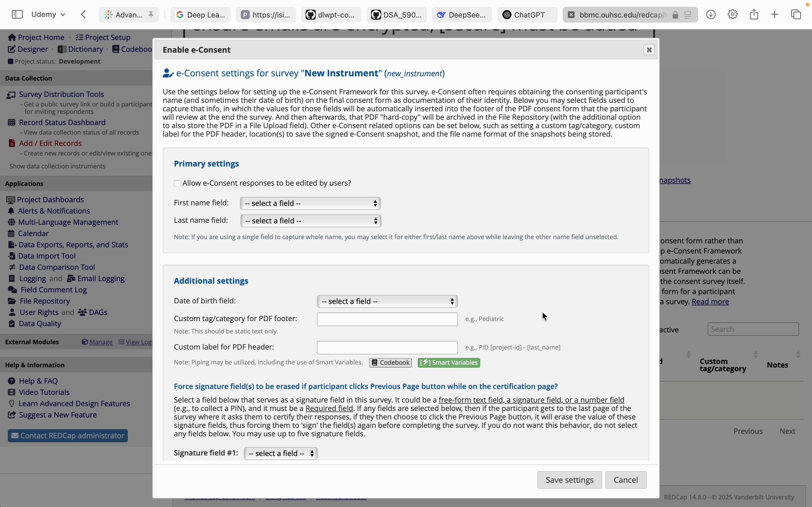Select First name field dropdown
812x507 pixels.
point(310,203)
